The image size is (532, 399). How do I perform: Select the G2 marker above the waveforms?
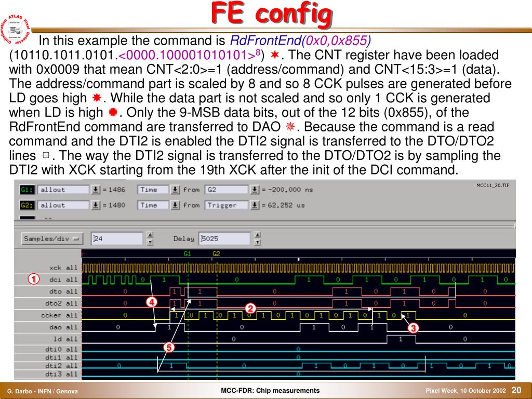click(x=217, y=254)
